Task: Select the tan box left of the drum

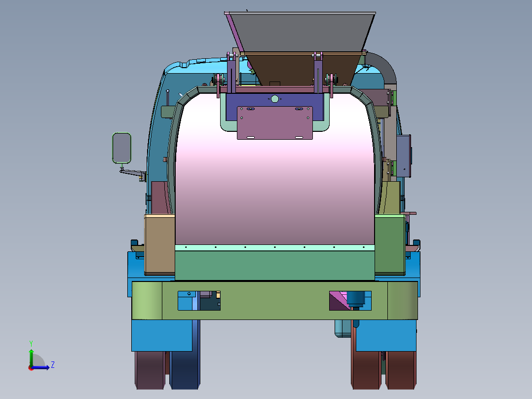Action: (160, 244)
